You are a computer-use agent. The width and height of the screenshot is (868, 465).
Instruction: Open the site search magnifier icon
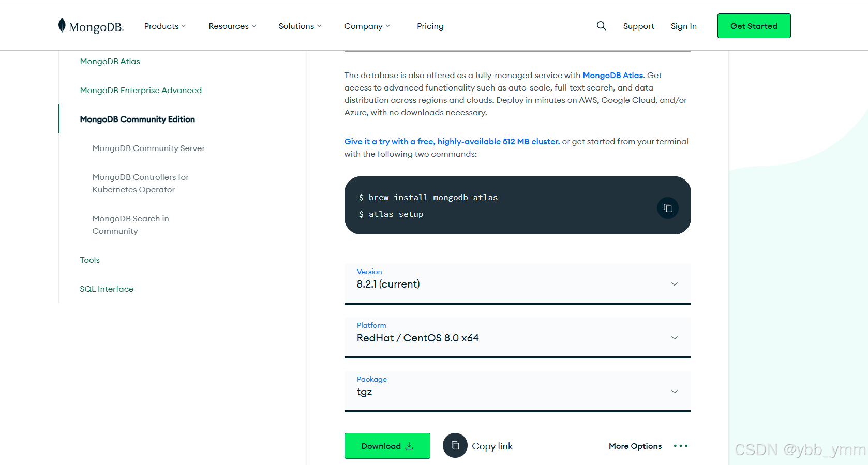pos(601,26)
